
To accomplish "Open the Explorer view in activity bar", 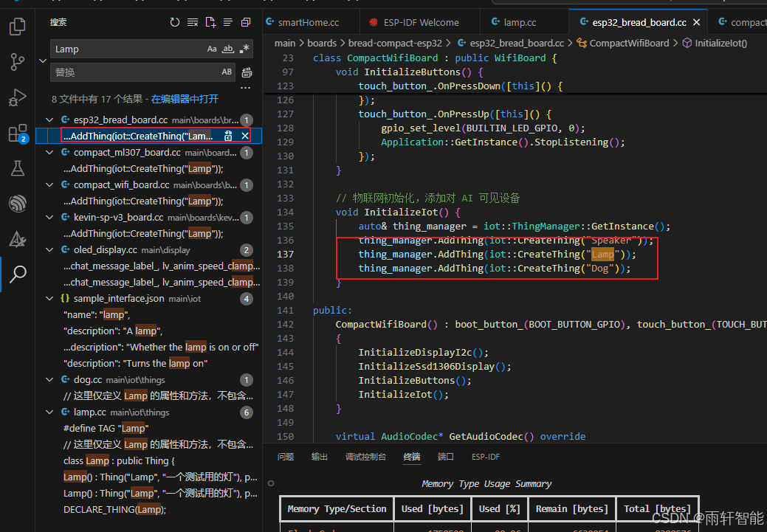I will [x=18, y=27].
